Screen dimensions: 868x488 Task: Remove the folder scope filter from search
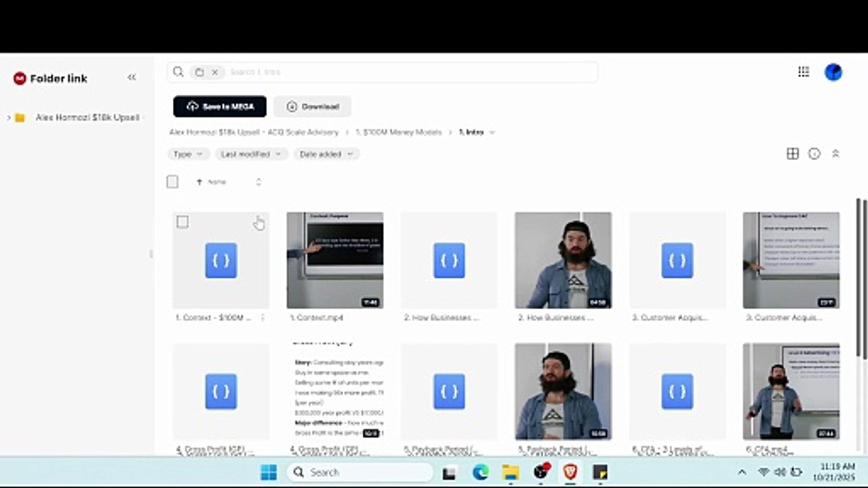215,72
